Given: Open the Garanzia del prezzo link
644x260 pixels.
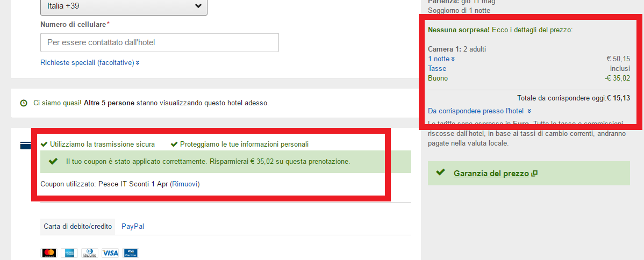Looking at the screenshot, I should (x=491, y=174).
